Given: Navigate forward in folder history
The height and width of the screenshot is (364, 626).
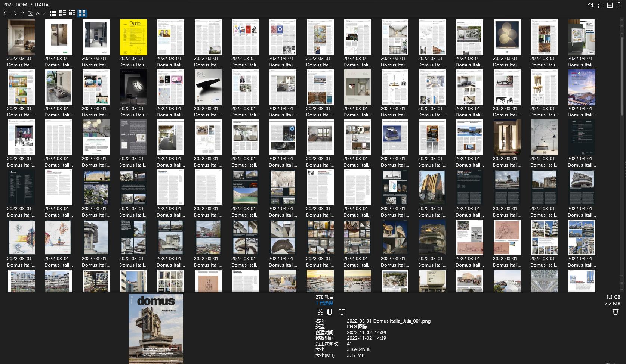Looking at the screenshot, I should pos(14,13).
